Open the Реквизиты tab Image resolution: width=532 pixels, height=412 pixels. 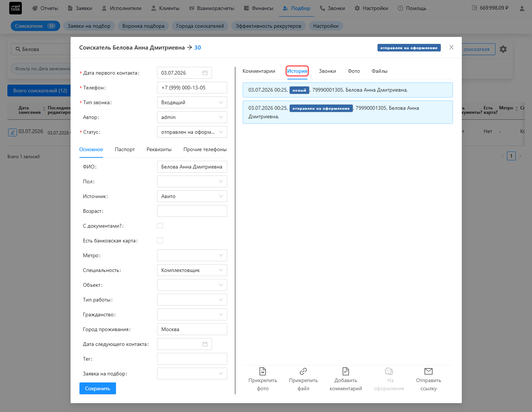click(159, 149)
